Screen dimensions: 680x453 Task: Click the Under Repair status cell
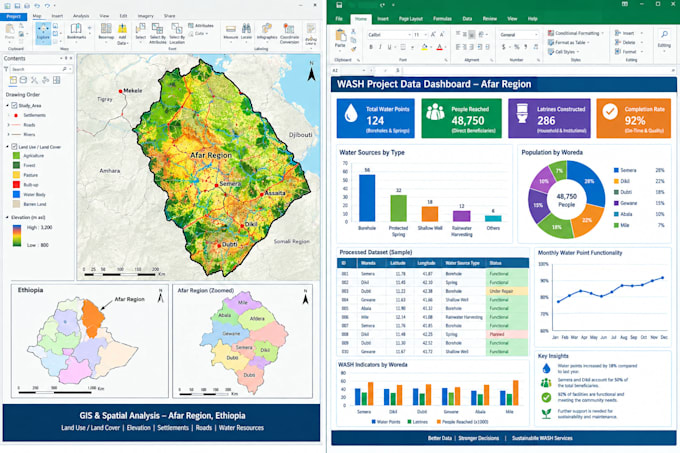pos(507,291)
